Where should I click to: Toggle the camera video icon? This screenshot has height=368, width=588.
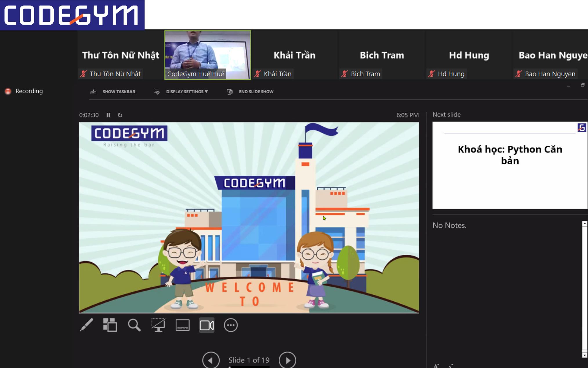pos(207,325)
